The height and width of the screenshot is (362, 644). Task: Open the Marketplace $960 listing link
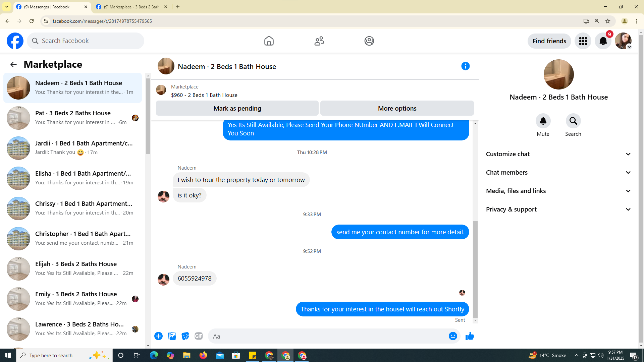[x=204, y=95]
